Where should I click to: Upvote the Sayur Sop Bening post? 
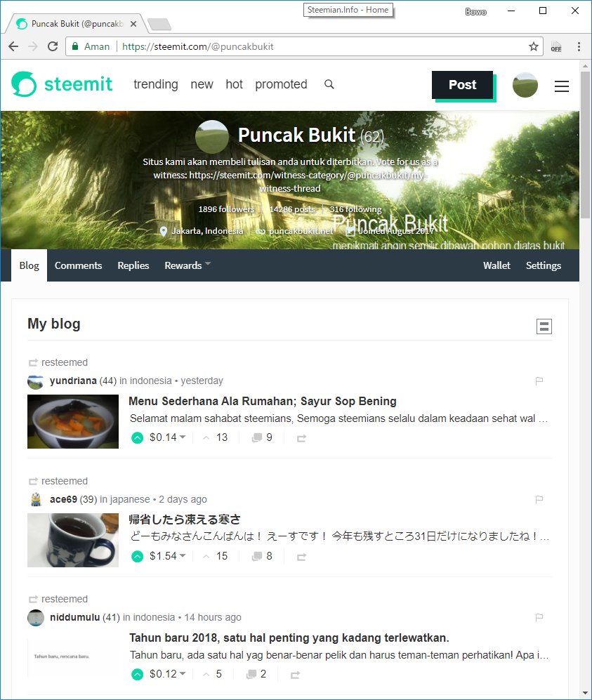[138, 438]
